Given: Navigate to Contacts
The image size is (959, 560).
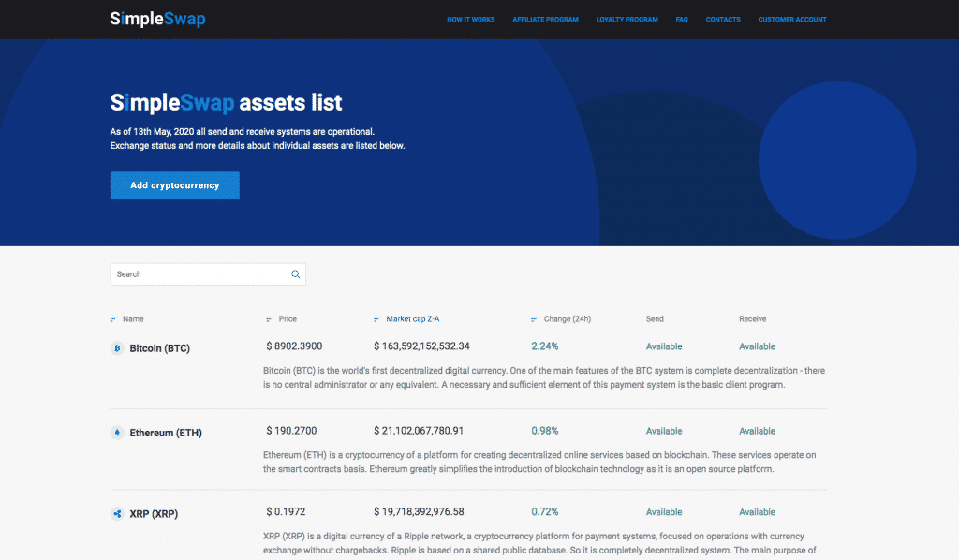Looking at the screenshot, I should click(x=723, y=20).
